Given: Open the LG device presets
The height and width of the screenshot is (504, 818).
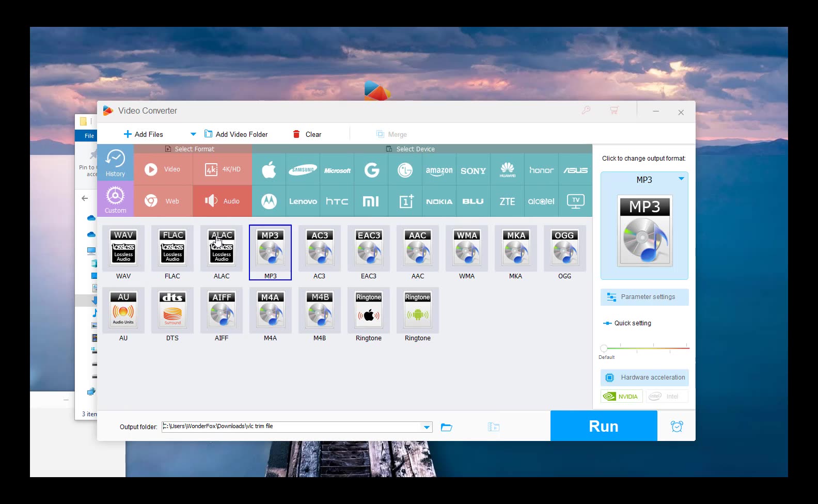Looking at the screenshot, I should point(405,169).
